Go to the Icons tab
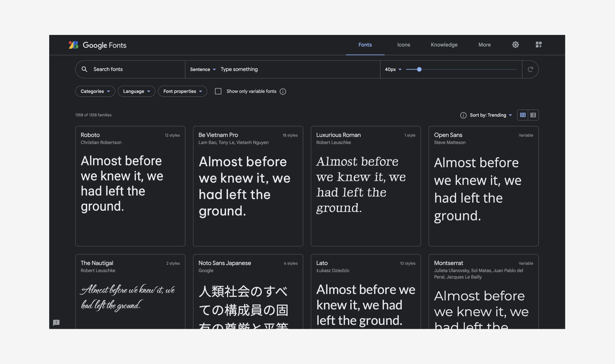The image size is (615, 364). [404, 45]
